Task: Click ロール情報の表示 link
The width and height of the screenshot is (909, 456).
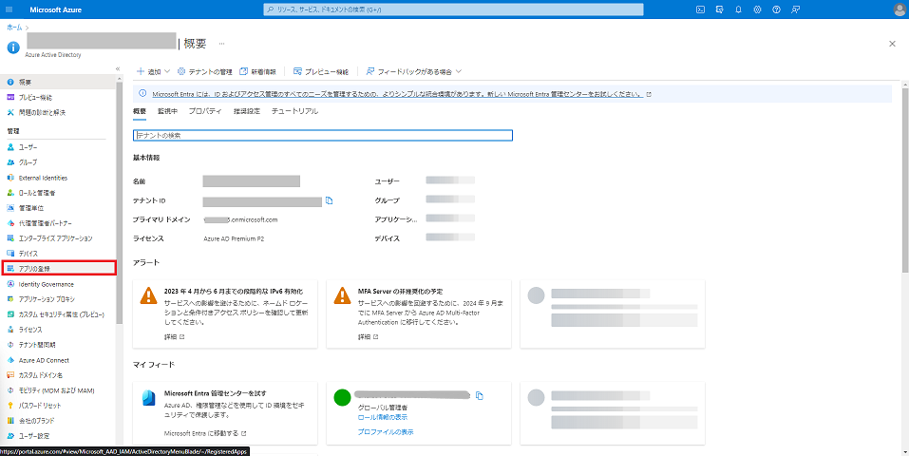Action: coord(382,417)
